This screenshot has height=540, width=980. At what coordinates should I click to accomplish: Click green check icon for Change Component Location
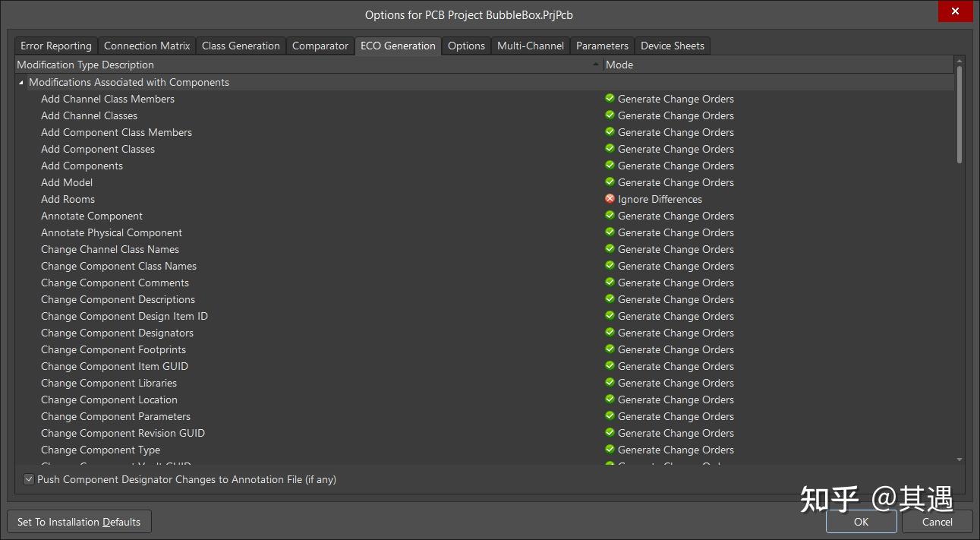pos(610,399)
